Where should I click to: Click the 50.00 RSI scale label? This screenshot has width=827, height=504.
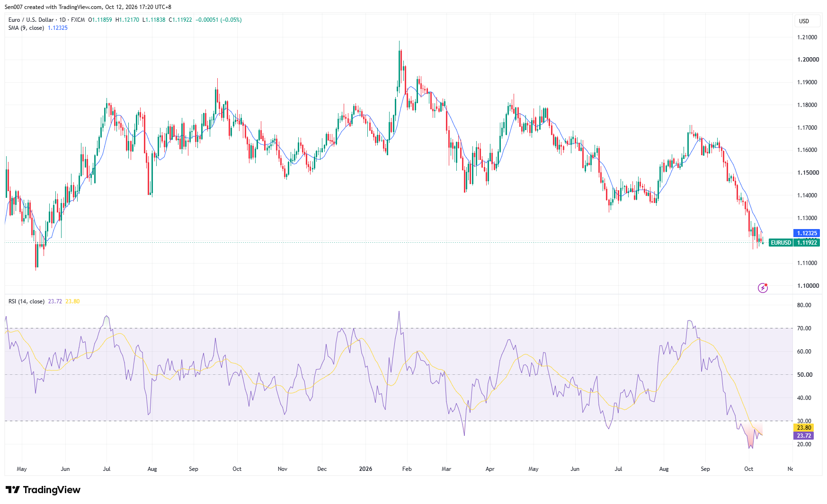pos(804,375)
